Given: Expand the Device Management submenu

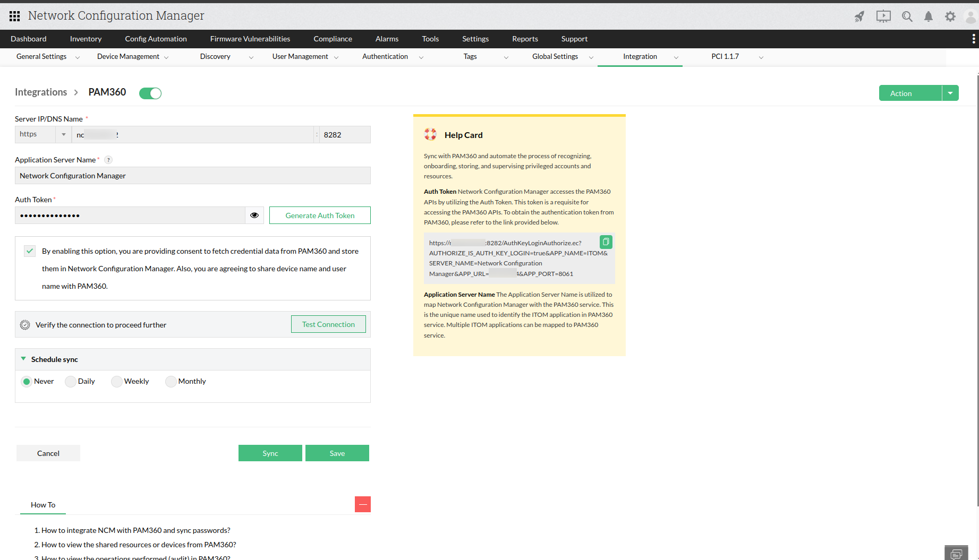Looking at the screenshot, I should tap(166, 57).
